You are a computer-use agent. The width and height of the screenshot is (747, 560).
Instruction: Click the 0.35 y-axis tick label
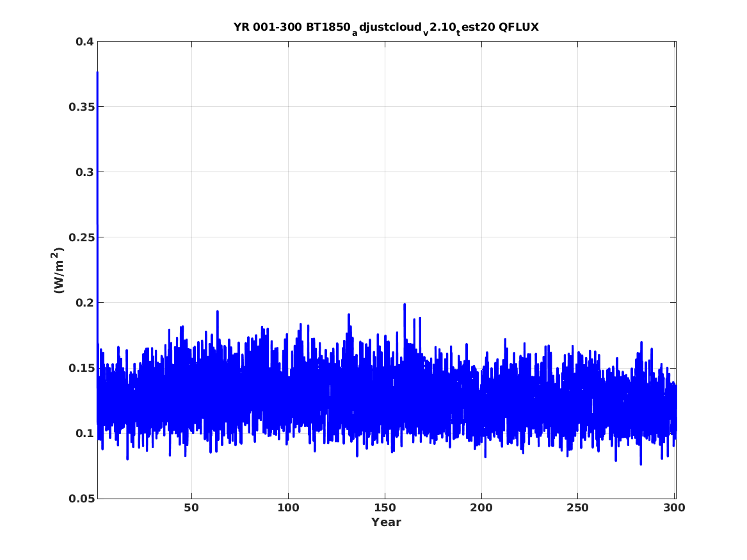(81, 107)
